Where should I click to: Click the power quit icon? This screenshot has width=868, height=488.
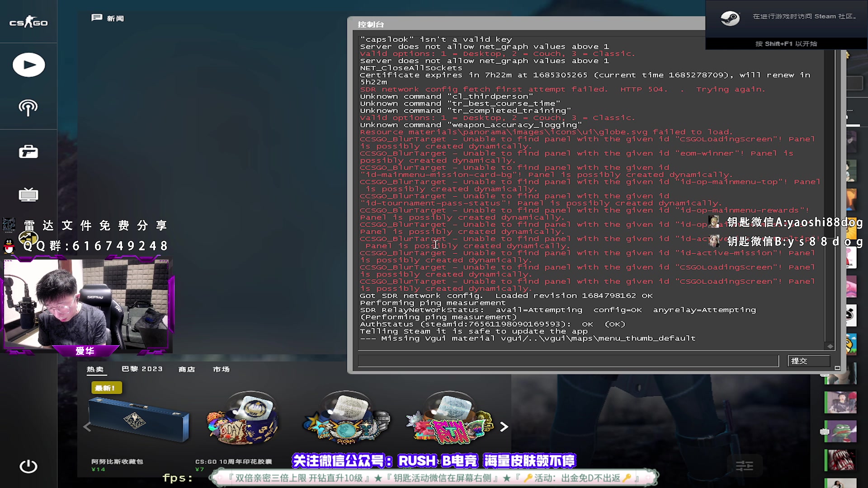(28, 466)
